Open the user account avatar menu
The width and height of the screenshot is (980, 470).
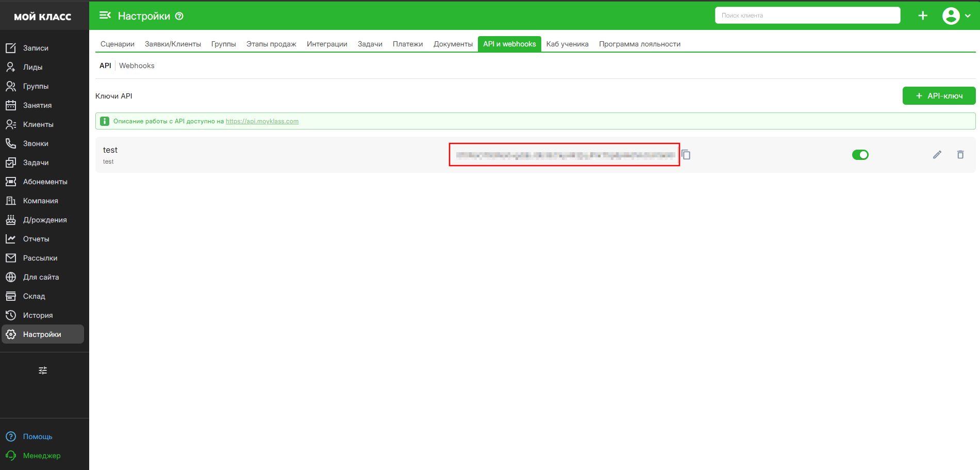coord(956,15)
